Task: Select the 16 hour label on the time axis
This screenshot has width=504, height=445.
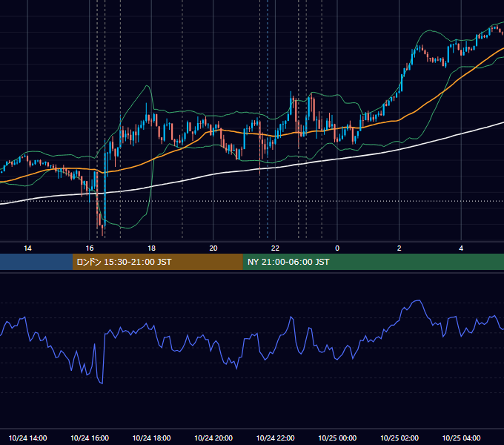Action: coord(90,248)
